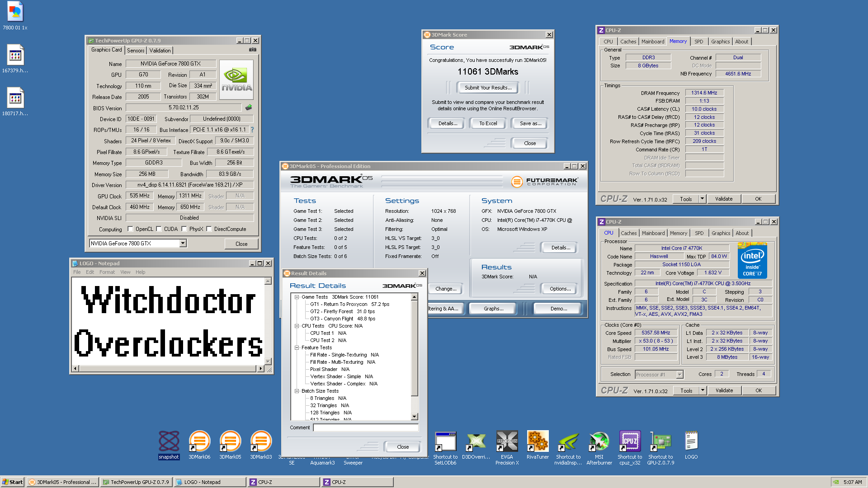Open Graphics tab in lower CPU-Z window
This screenshot has height=488, width=868.
coord(721,233)
